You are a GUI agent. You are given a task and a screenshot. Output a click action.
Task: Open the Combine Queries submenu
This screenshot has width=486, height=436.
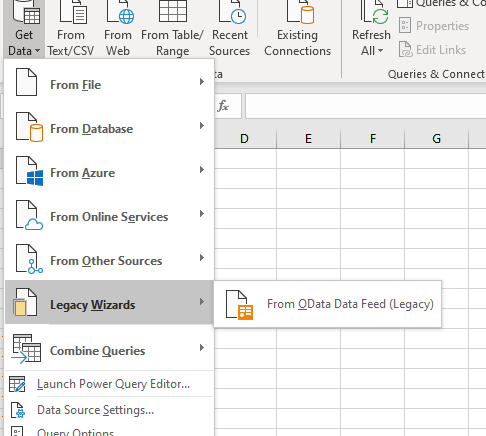(109, 347)
